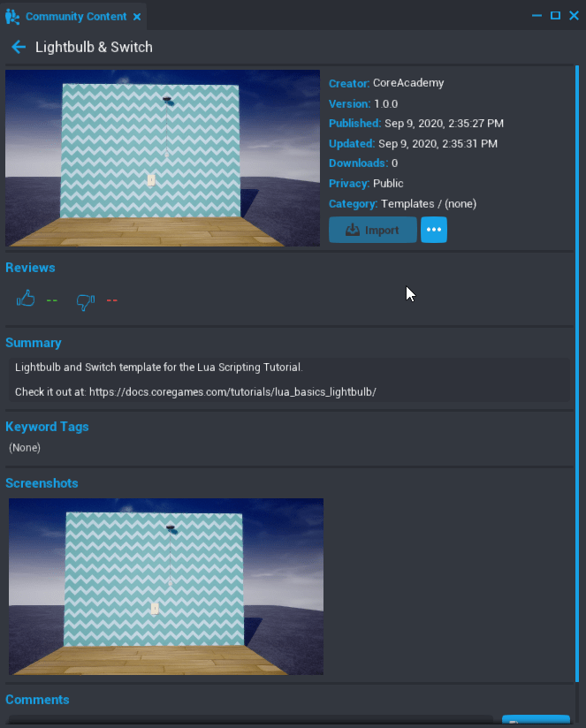The width and height of the screenshot is (586, 728).
Task: Go back using the left arrow icon
Action: pyautogui.click(x=19, y=47)
